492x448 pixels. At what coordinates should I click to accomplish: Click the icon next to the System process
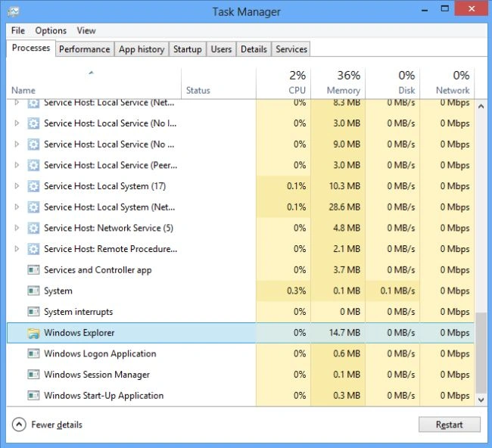33,291
